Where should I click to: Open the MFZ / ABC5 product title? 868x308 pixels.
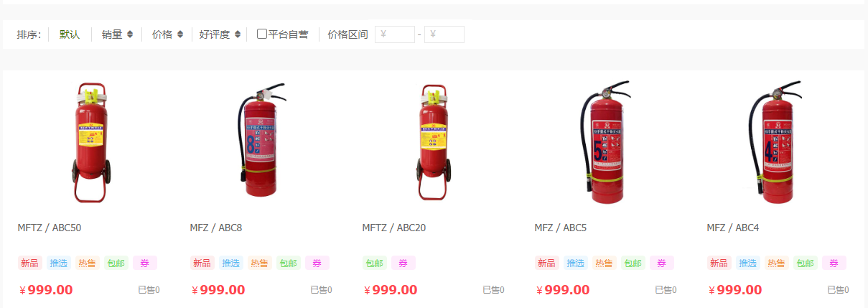point(561,228)
